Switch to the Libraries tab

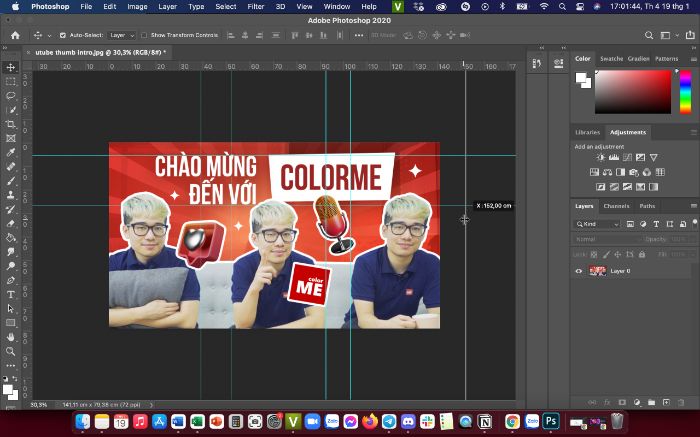pos(588,133)
